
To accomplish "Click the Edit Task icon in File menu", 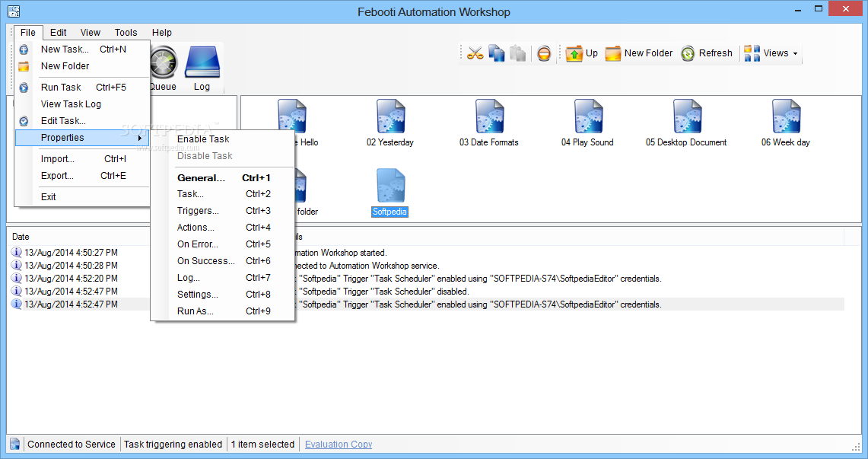I will [x=24, y=121].
